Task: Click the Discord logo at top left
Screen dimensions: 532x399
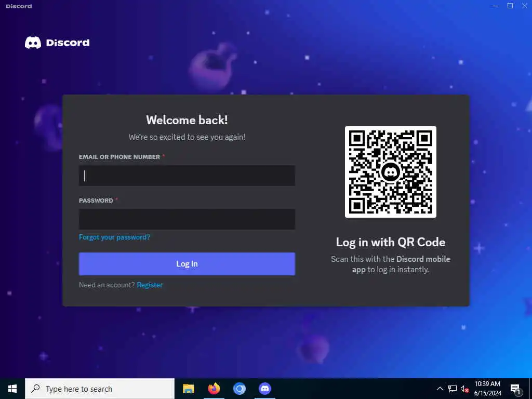Action: click(x=57, y=43)
